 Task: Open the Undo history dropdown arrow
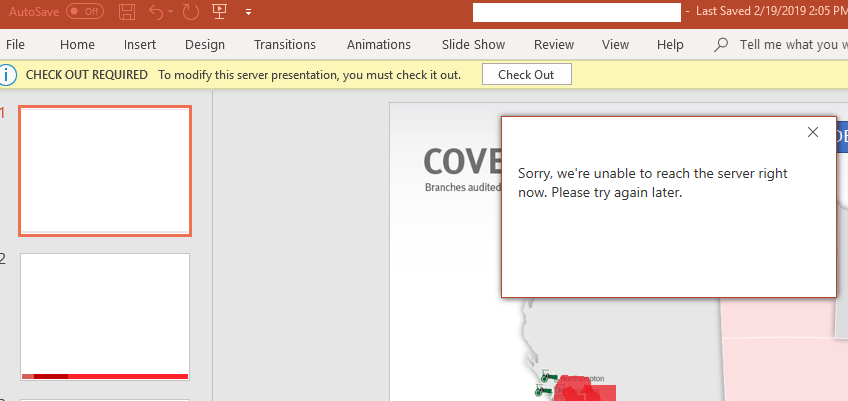coord(171,11)
